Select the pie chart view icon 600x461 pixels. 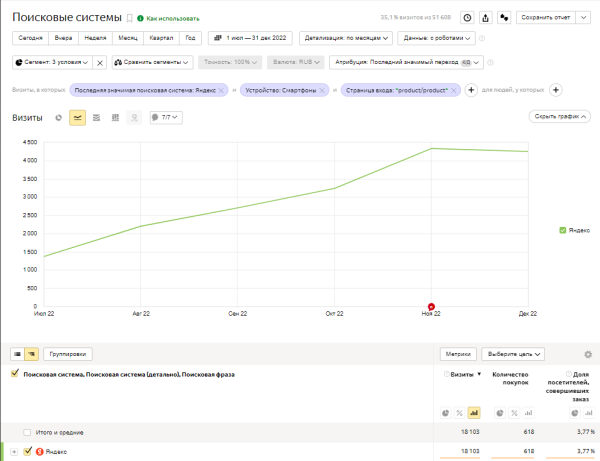point(59,117)
